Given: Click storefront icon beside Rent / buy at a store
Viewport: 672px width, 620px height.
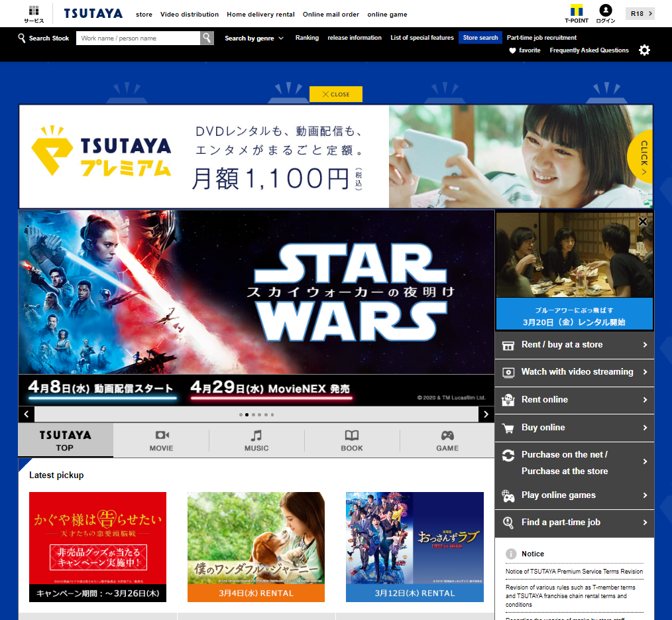Looking at the screenshot, I should point(508,345).
